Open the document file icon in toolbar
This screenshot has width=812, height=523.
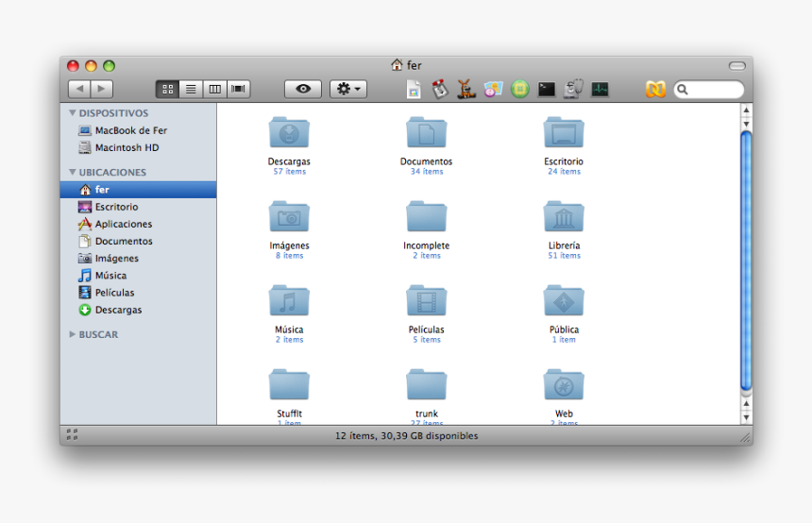pyautogui.click(x=414, y=90)
